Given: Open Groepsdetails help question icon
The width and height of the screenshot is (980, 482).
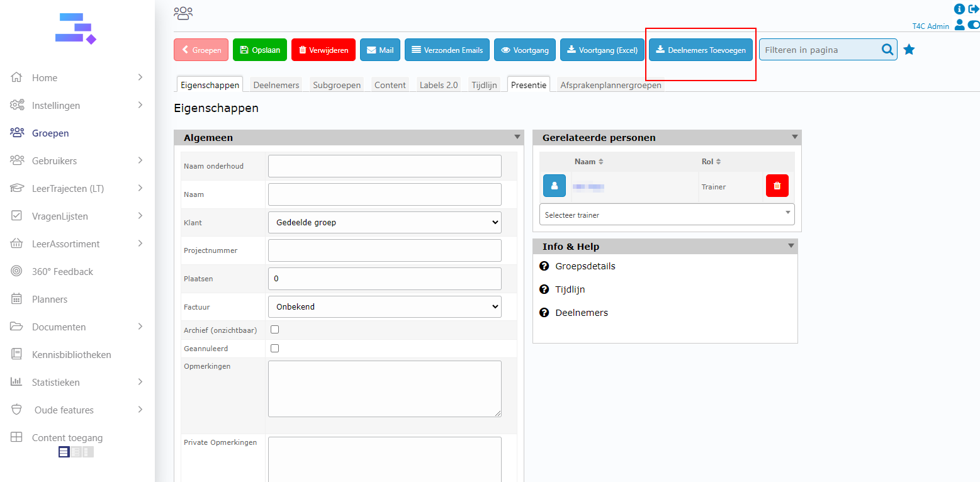Looking at the screenshot, I should tap(544, 266).
